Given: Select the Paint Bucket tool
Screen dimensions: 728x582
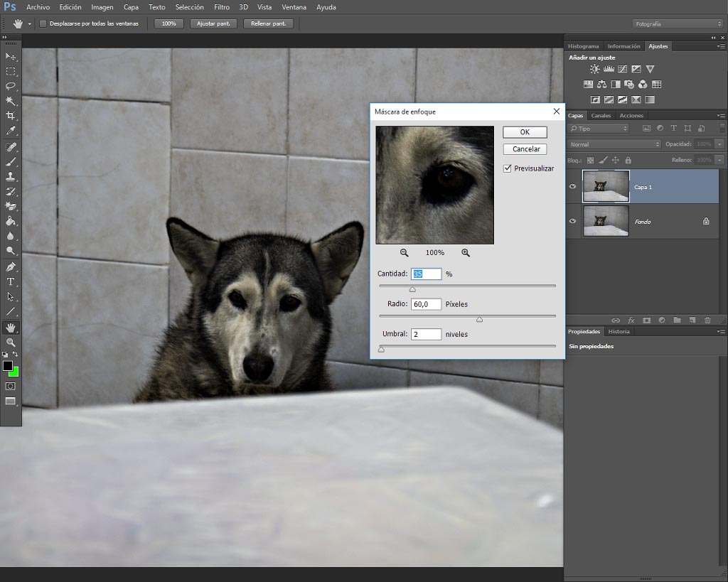Looking at the screenshot, I should [x=10, y=221].
